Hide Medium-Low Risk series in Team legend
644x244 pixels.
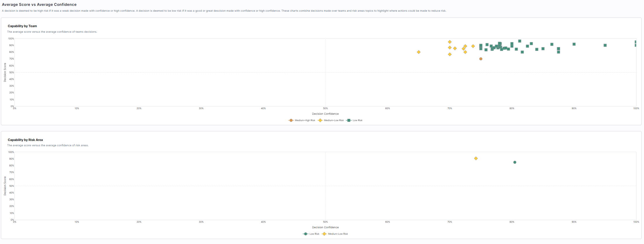(334, 121)
